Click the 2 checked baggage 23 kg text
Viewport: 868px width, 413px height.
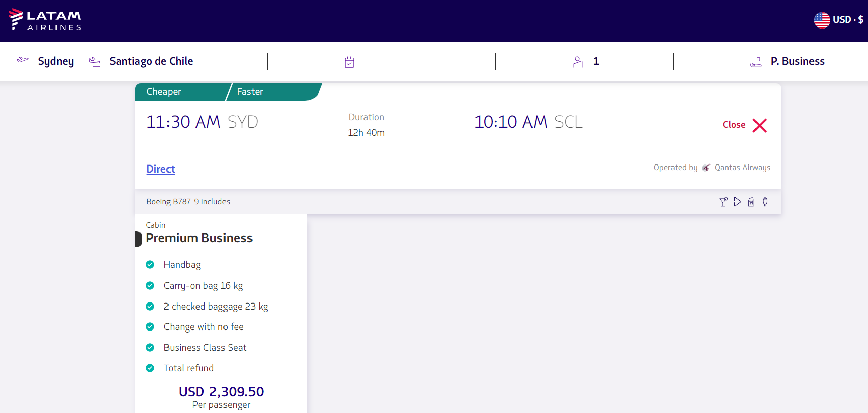pyautogui.click(x=216, y=307)
